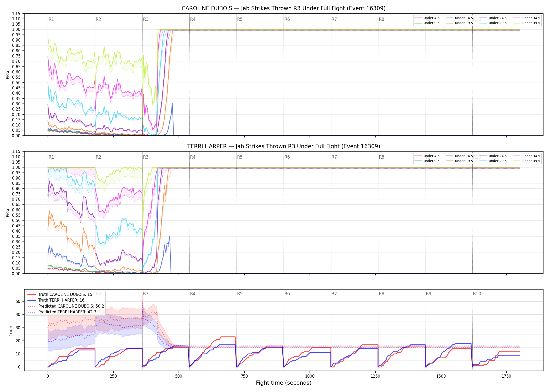Select 'Predicted CAROLINE DUBOIS: 50.2' legend entry
Viewport: 549px width, 392px height.
tap(66, 306)
